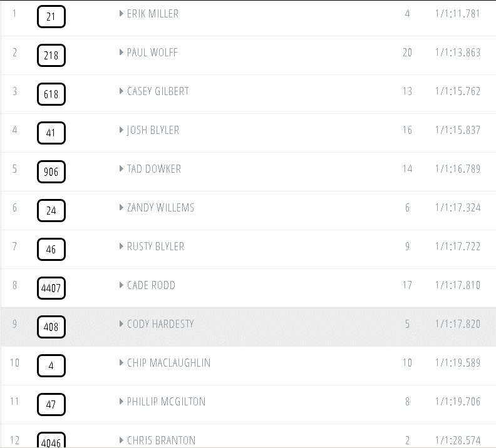Click Phillip McGilton's lap time 1/1:19.706
This screenshot has height=448, width=496.
tap(457, 402)
